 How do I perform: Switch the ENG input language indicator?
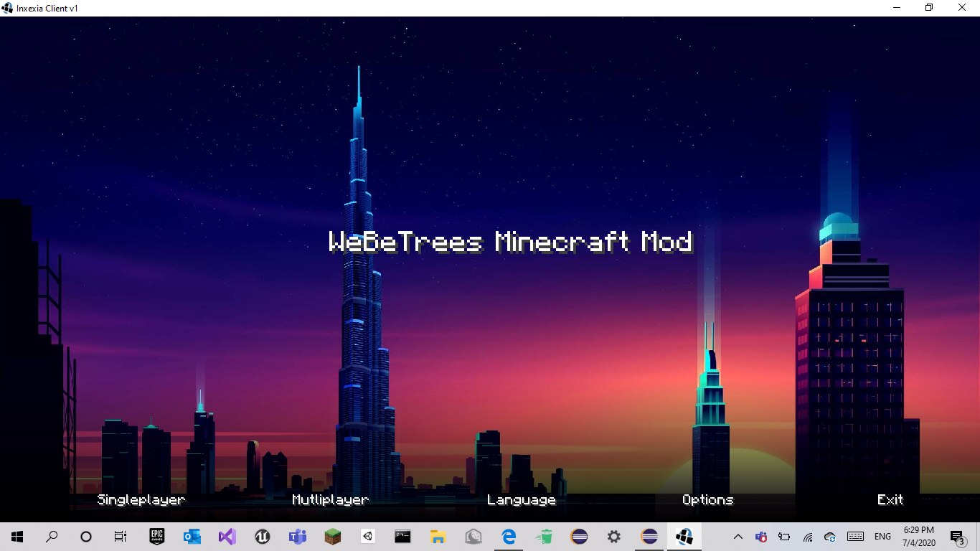pyautogui.click(x=882, y=537)
